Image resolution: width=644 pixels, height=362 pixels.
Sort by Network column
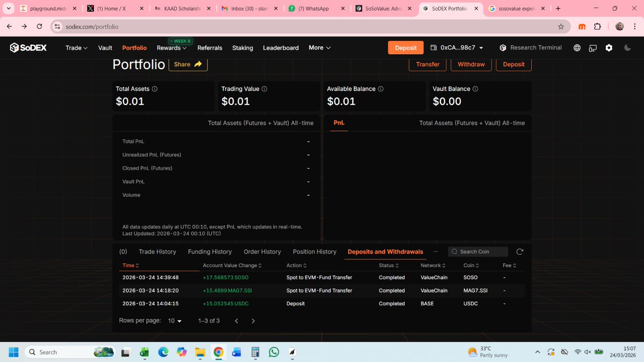coord(433,265)
